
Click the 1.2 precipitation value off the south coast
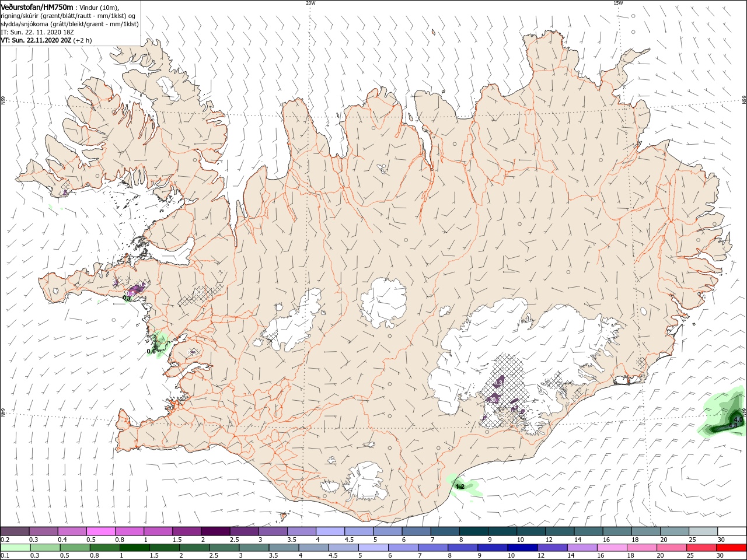click(x=460, y=487)
